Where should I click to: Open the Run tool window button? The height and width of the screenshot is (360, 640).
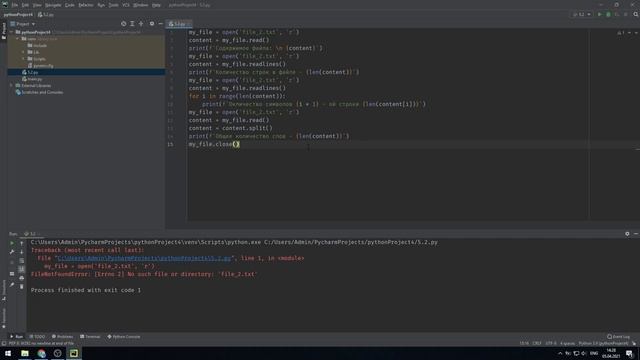(x=17, y=337)
